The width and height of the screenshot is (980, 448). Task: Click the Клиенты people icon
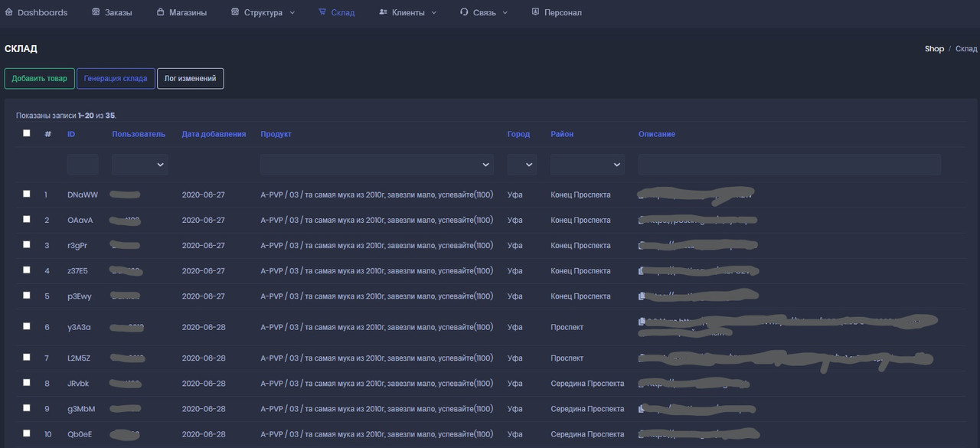383,12
